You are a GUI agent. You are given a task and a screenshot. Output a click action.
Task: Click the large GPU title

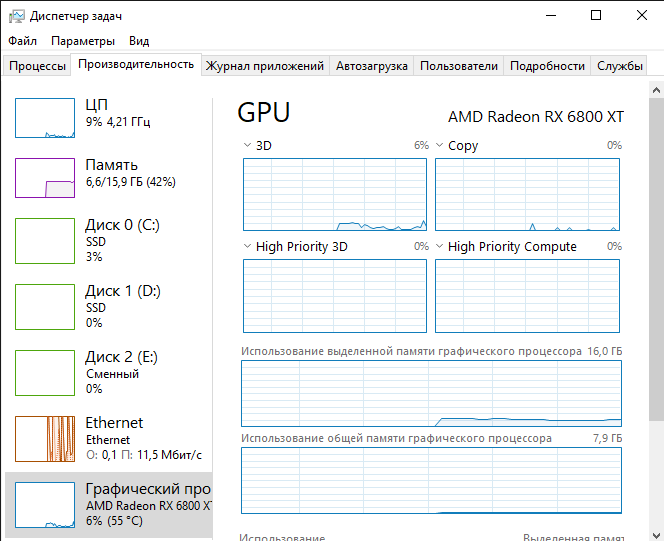click(x=264, y=113)
